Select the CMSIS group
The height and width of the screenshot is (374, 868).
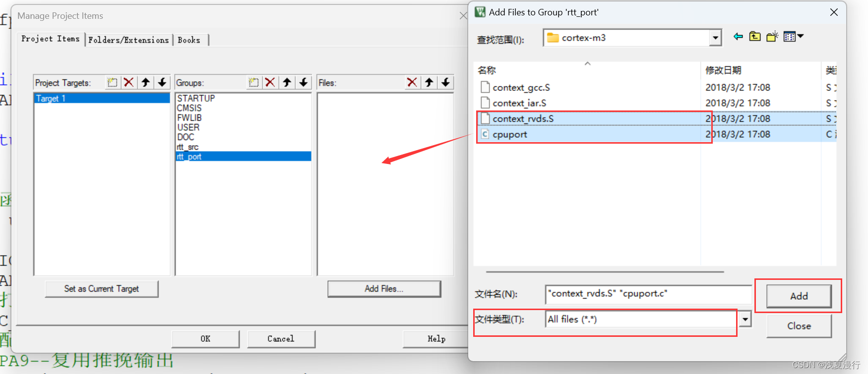click(189, 108)
